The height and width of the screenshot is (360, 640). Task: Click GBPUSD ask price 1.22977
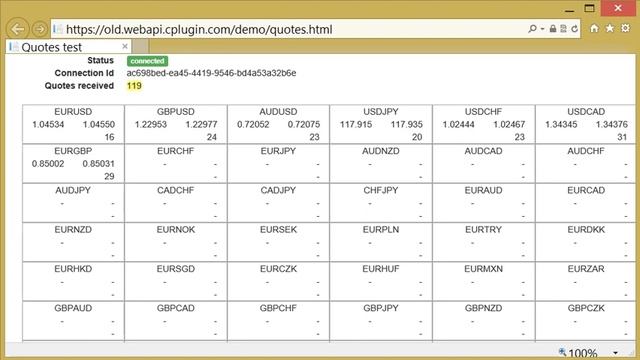pos(201,124)
